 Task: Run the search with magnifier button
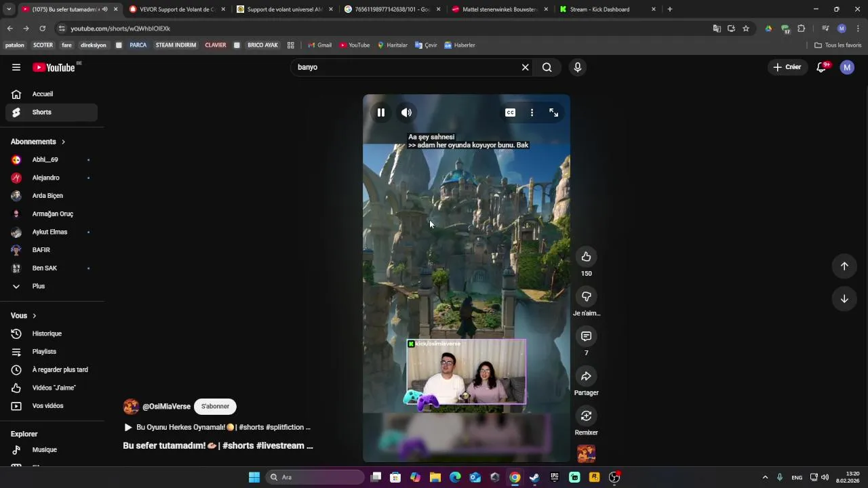pyautogui.click(x=547, y=67)
